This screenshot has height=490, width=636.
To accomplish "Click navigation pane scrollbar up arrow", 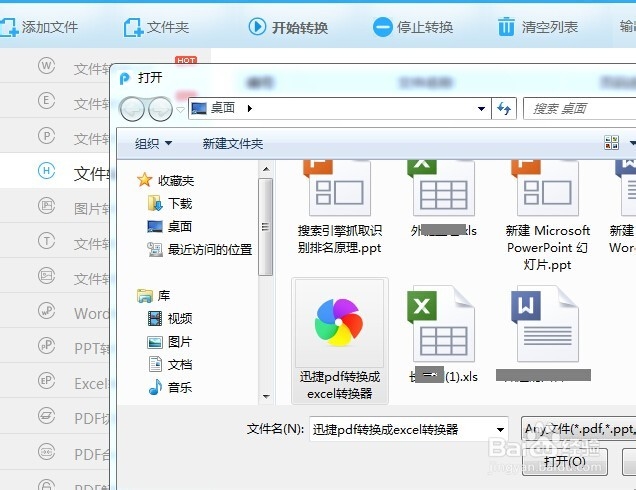I will (266, 169).
